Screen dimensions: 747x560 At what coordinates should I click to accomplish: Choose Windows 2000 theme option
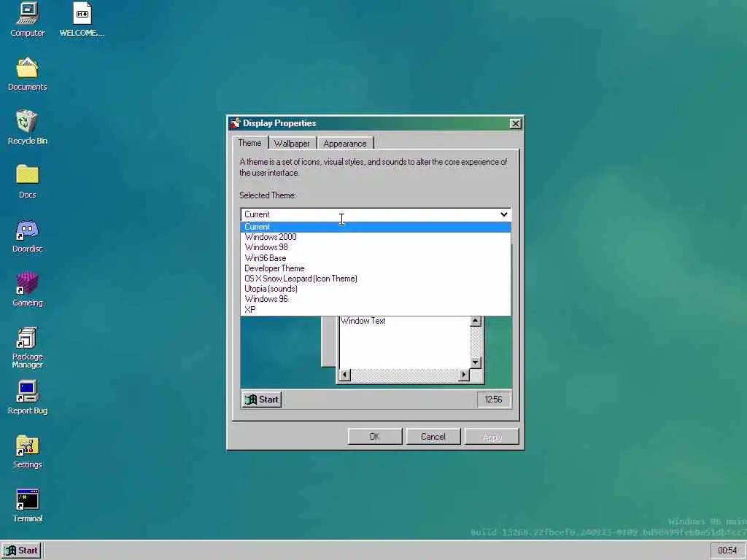click(376, 237)
